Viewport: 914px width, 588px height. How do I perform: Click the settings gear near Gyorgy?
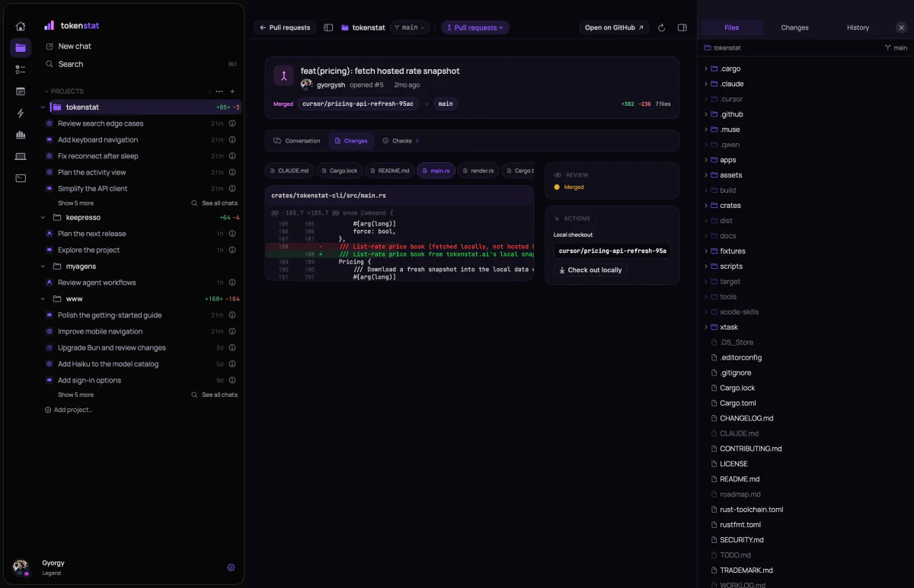click(231, 567)
